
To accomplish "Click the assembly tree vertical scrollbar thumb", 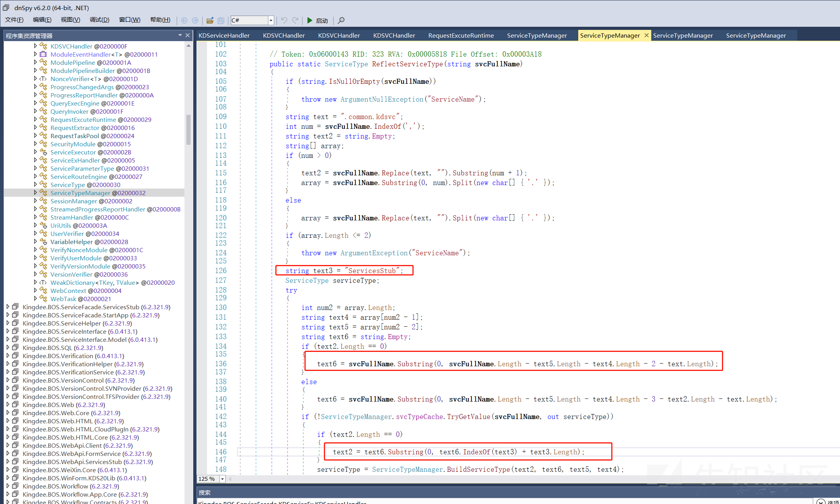I will click(189, 130).
